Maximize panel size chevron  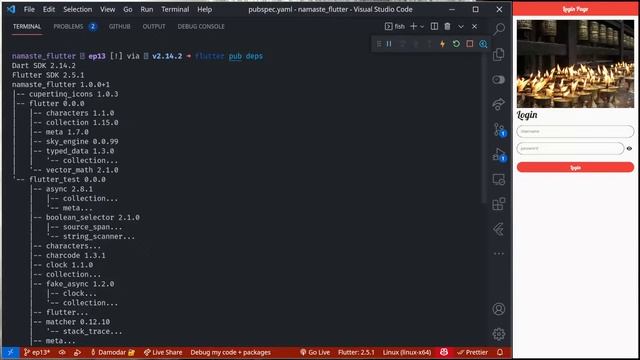tap(461, 27)
